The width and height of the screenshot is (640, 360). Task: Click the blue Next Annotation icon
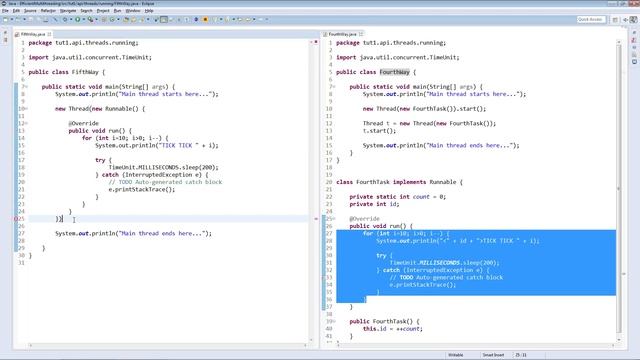196,19
